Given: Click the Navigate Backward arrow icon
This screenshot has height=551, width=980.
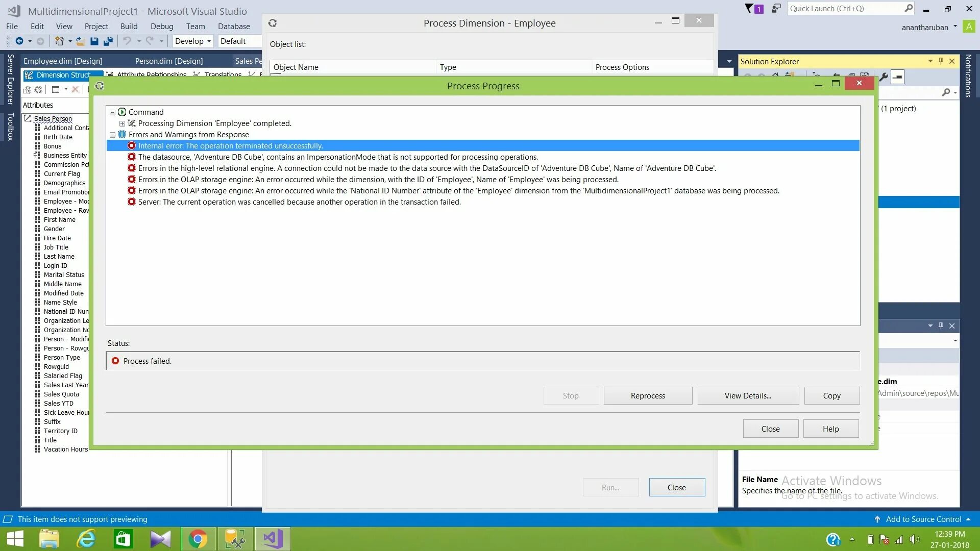Looking at the screenshot, I should click(19, 41).
